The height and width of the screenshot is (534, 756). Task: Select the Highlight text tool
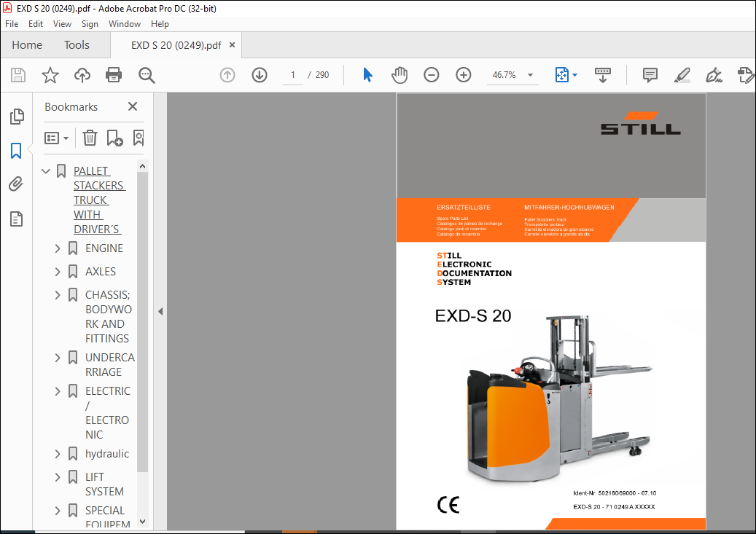pos(682,75)
